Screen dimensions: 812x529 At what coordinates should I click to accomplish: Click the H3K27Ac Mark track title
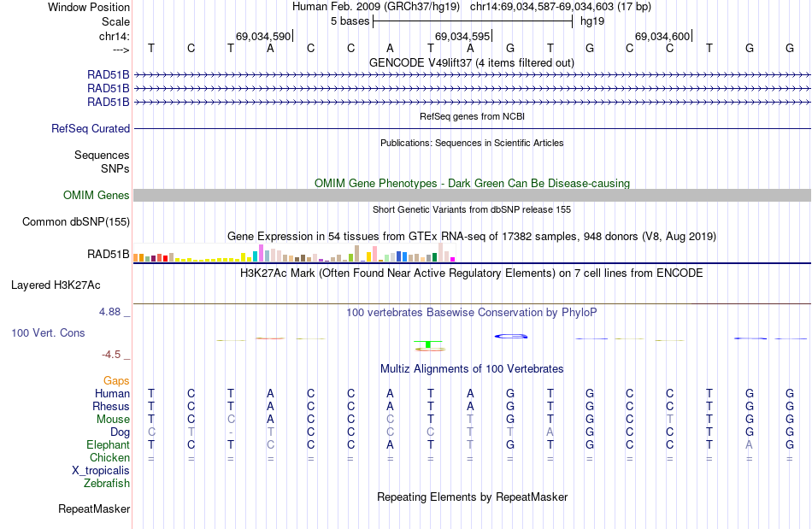pyautogui.click(x=472, y=273)
